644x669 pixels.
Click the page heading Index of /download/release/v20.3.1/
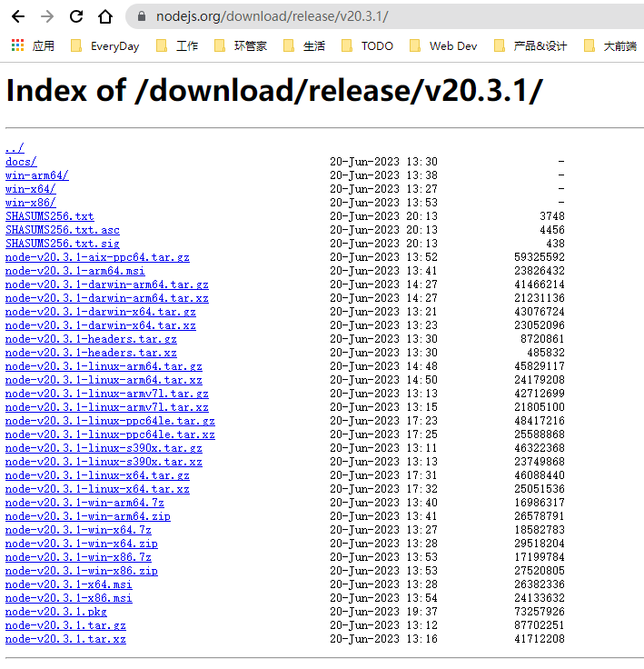point(274,91)
